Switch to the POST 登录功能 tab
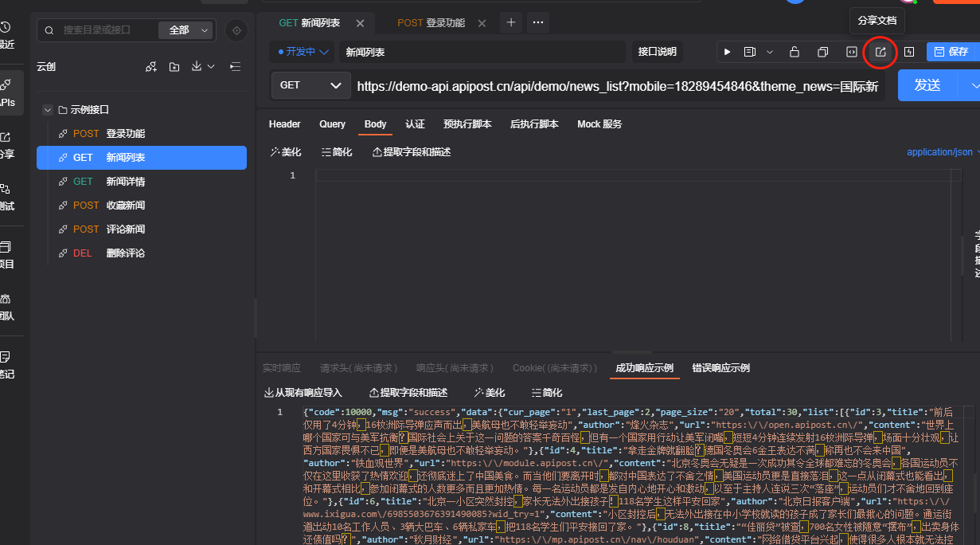The height and width of the screenshot is (545, 980). (431, 22)
